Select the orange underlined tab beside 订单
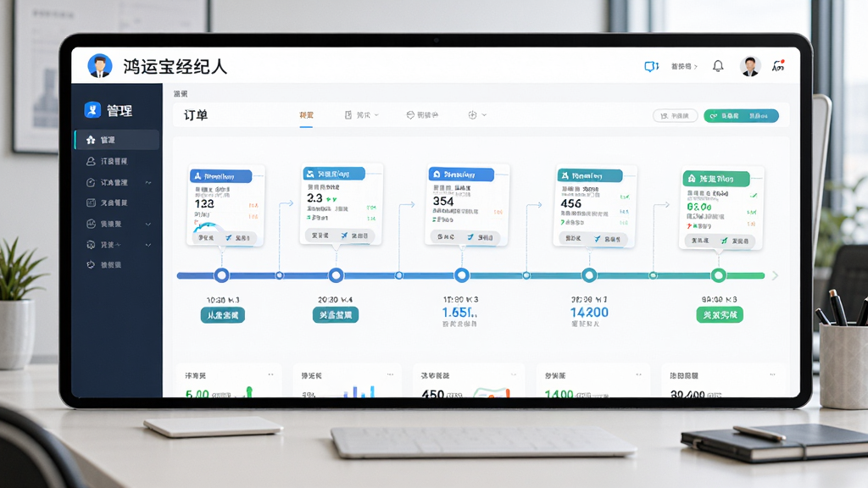 (306, 115)
